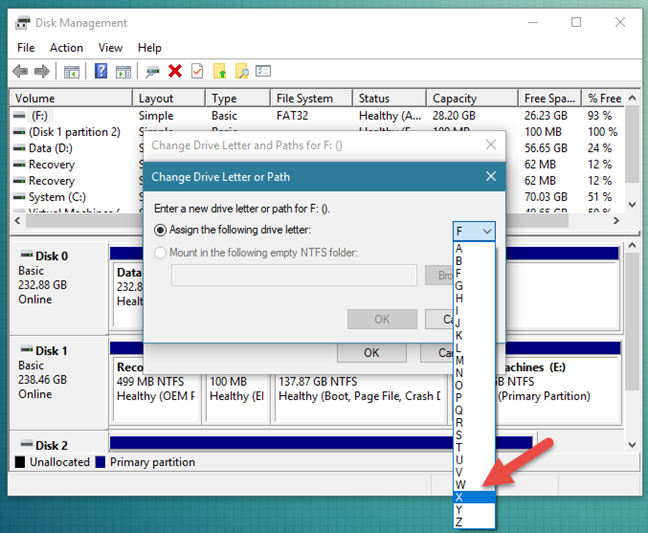
Task: Choose drive letter Z from the list
Action: coord(474,522)
